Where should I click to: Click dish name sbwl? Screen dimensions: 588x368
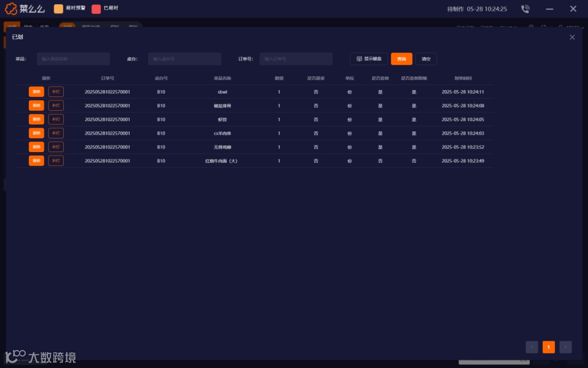point(222,92)
